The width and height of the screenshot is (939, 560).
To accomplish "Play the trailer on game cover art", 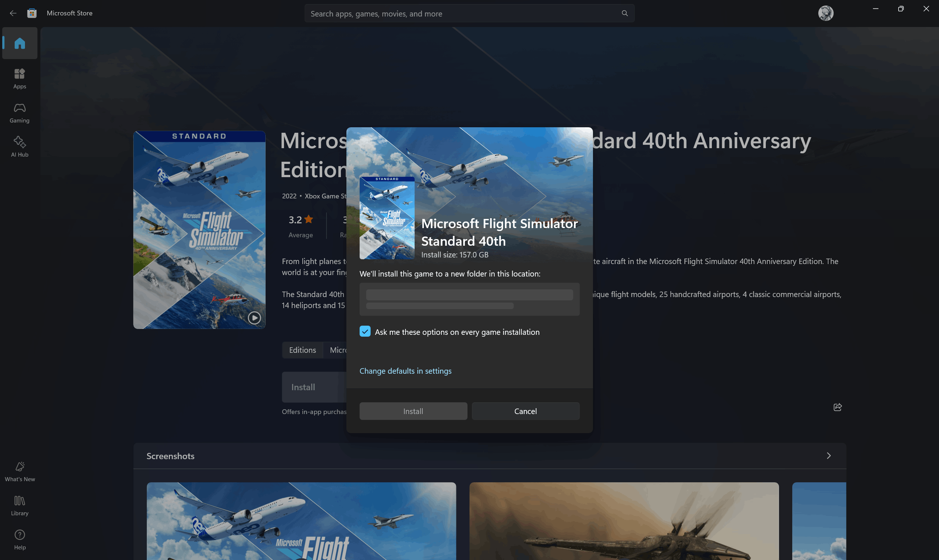I will pyautogui.click(x=254, y=318).
